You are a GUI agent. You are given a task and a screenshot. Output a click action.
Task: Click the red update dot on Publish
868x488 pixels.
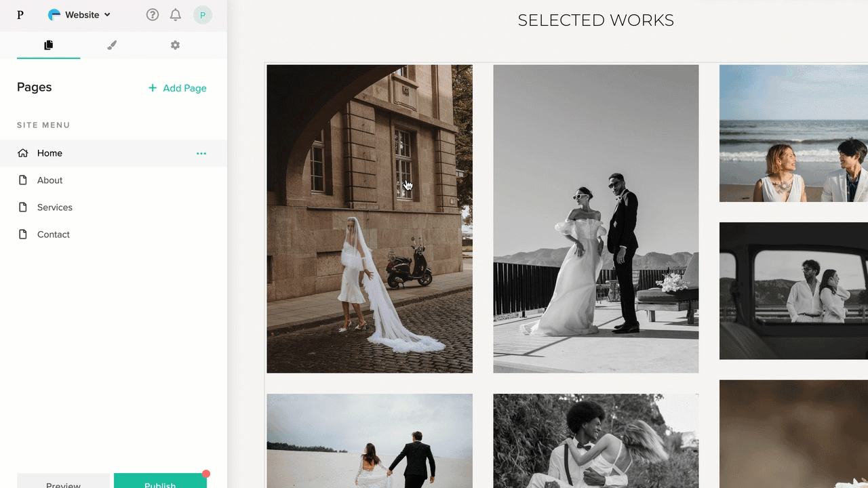205,474
